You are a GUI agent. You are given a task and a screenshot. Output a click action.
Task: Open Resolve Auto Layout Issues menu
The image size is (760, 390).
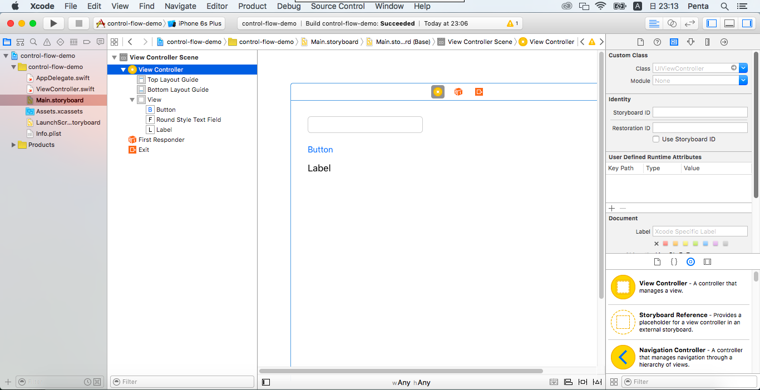coord(597,382)
